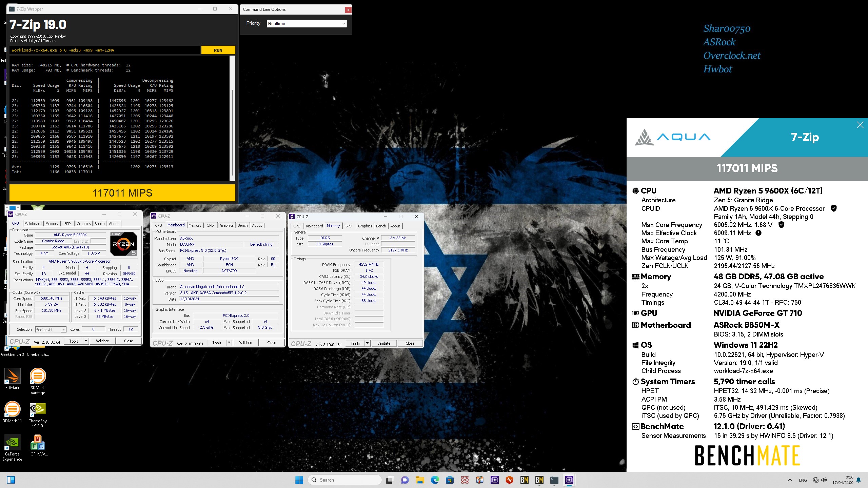
Task: Switch to the CPU tab in the rightmost CPU-Z
Action: pos(297,226)
